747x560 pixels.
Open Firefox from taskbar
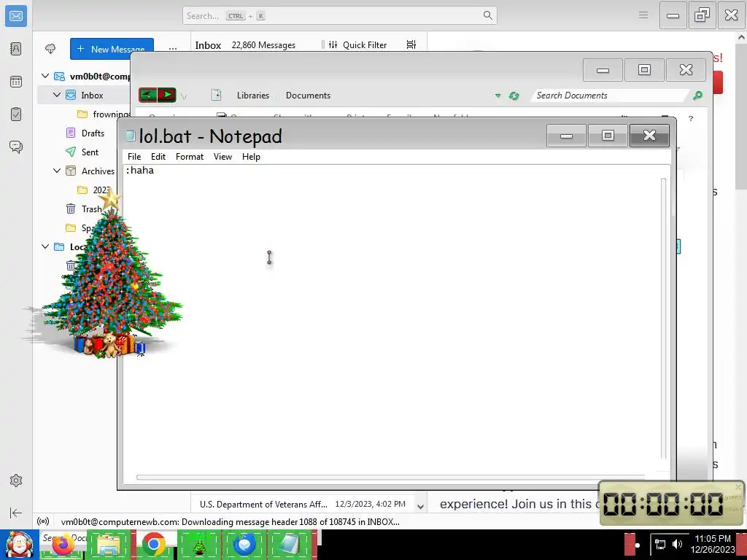(x=62, y=545)
